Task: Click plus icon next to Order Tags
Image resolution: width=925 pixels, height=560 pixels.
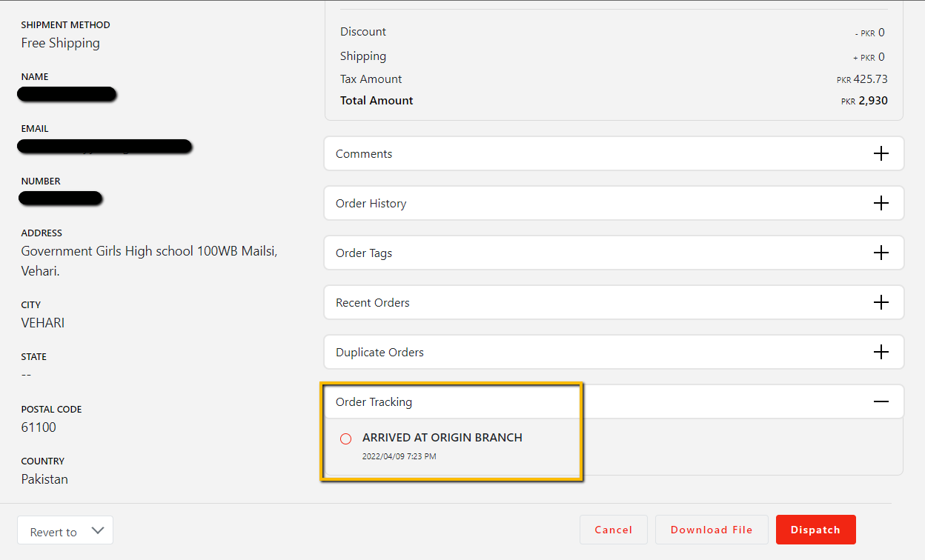Action: [x=881, y=253]
